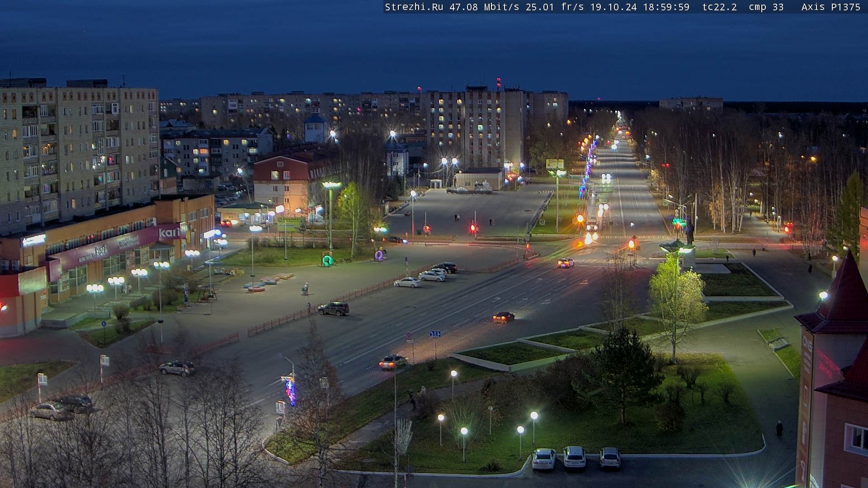The image size is (868, 488).
Task: Select the tc22.2 temperature readout
Action: point(719,7)
